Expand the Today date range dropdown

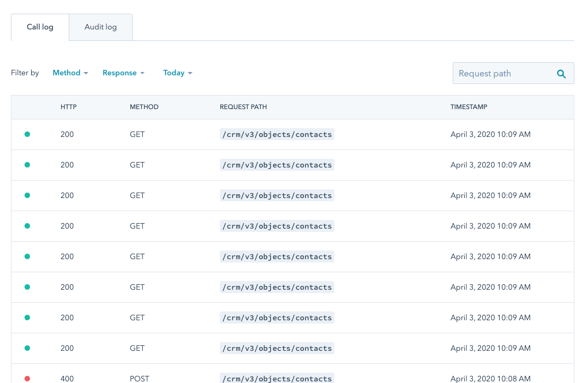[177, 73]
